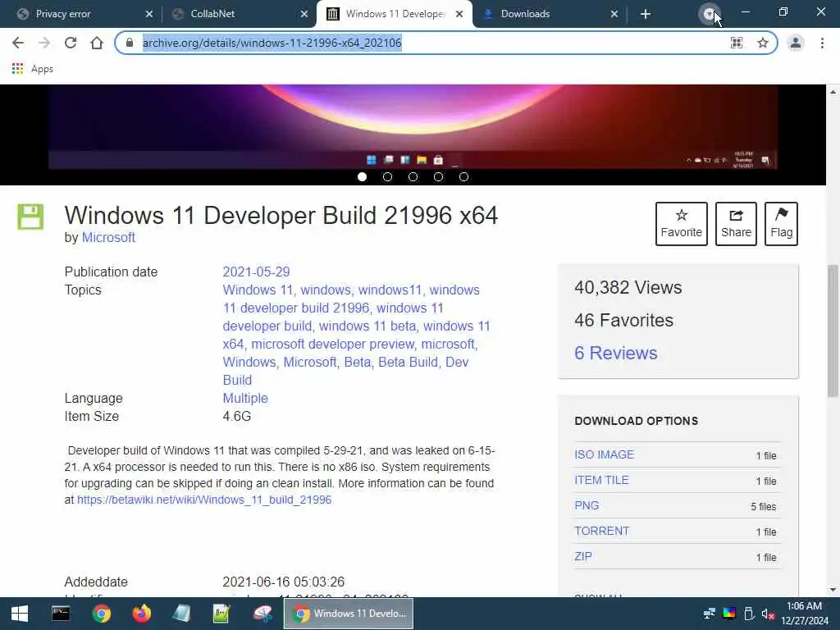Click the scrollbar up arrow

[833, 92]
